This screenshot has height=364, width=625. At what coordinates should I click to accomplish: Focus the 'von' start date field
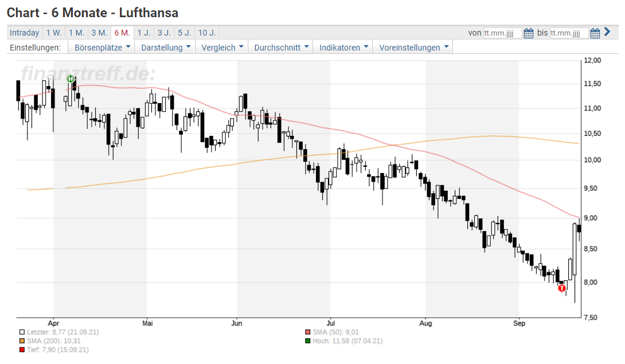(502, 33)
